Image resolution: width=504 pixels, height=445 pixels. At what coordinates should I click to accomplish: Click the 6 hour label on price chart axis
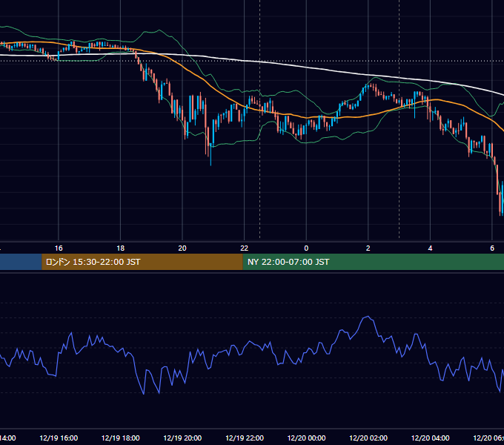[492, 248]
